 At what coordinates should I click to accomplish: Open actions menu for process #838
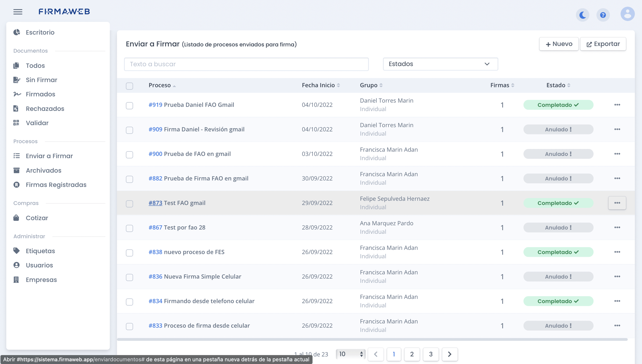617,252
